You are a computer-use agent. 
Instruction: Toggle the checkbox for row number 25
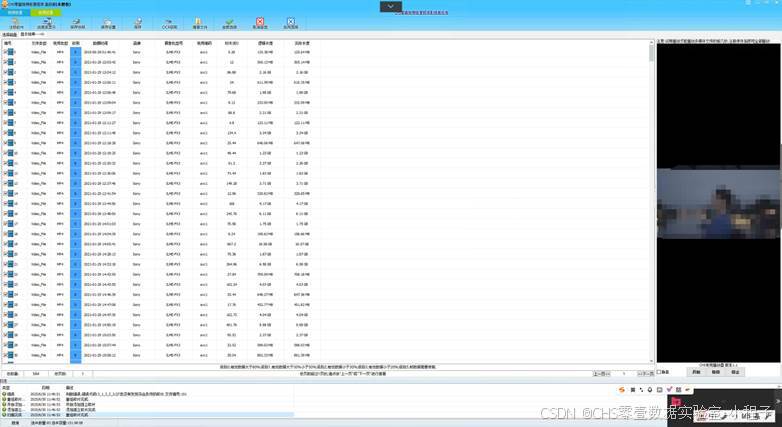(x=5, y=304)
